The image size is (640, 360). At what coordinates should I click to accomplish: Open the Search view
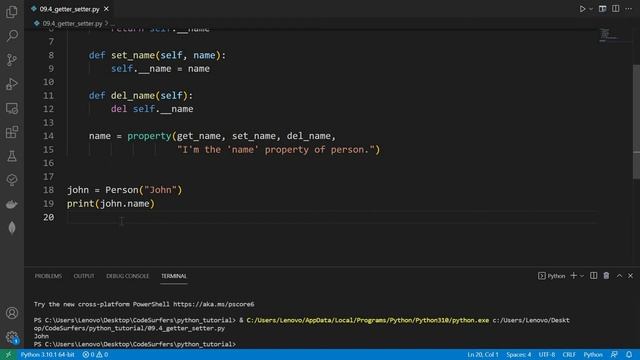(x=12, y=36)
